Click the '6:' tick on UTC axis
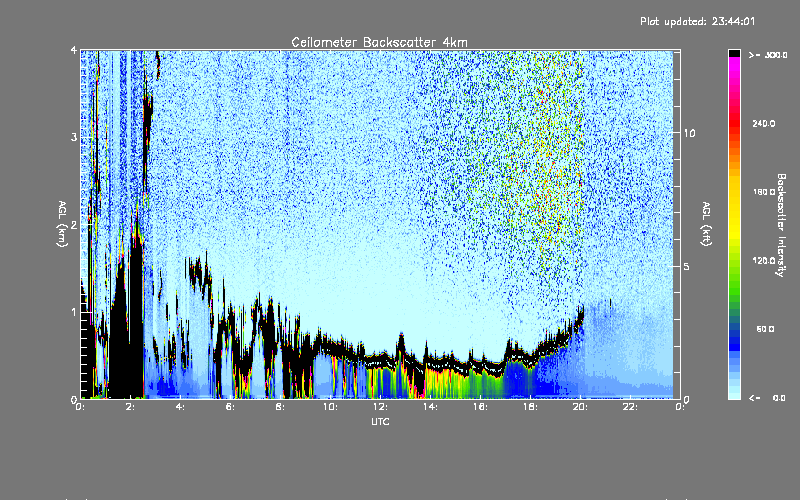This screenshot has width=800, height=500. (x=230, y=407)
